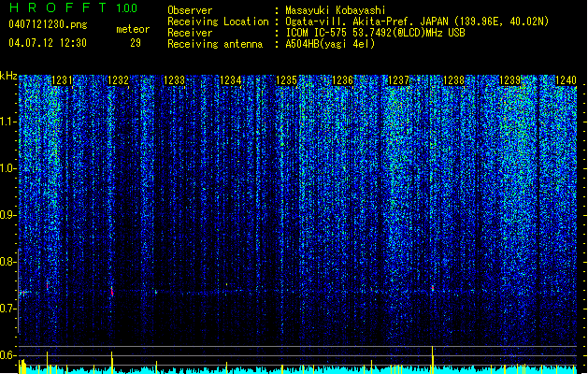The height and width of the screenshot is (374, 588).
Task: Click the 1237 time marker
Action: pyautogui.click(x=398, y=80)
